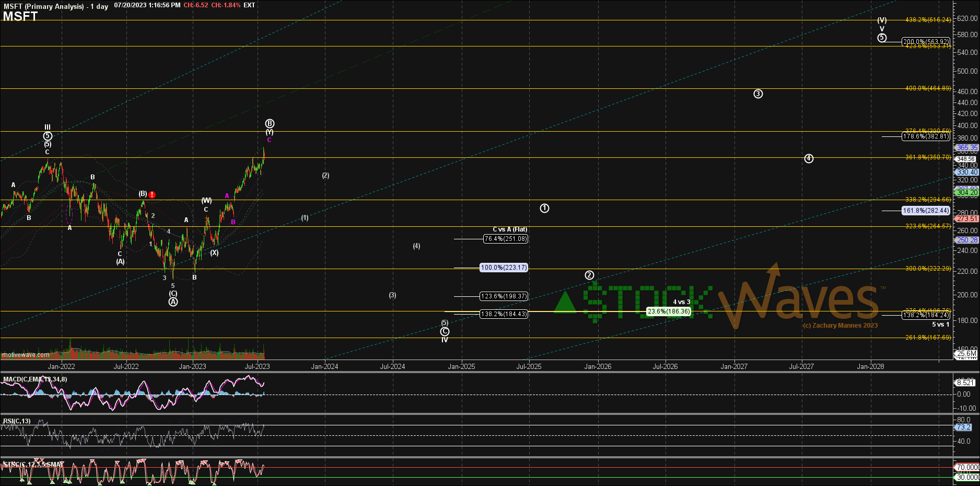The height and width of the screenshot is (486, 980).
Task: Select the circled 3 wave marker
Action: click(758, 94)
